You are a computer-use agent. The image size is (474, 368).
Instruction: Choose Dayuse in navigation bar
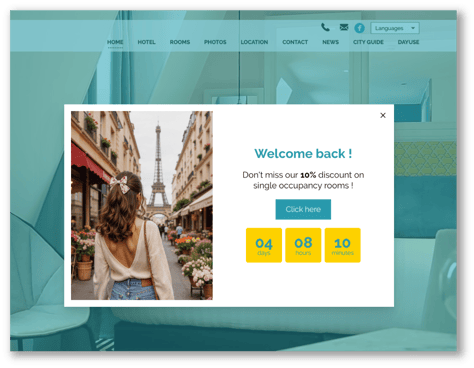(x=408, y=42)
